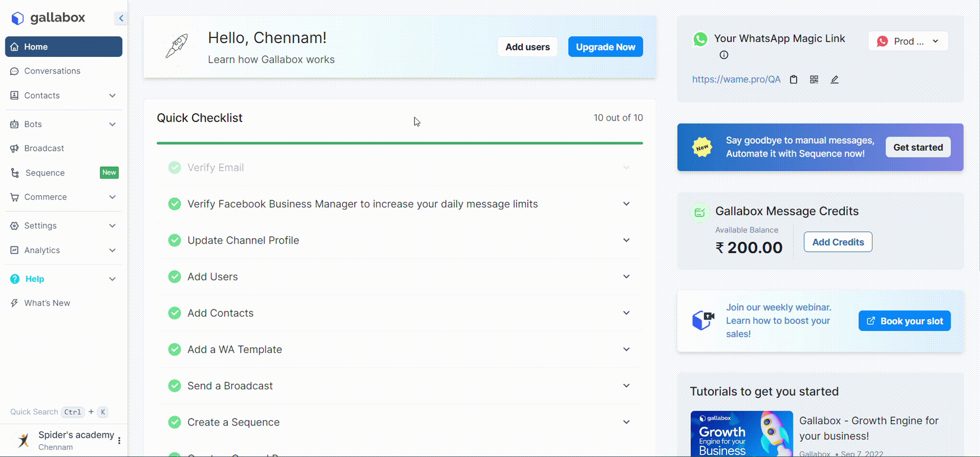Expand the Send a Broadcast chevron
Viewport: 980px width, 457px height.
[626, 385]
